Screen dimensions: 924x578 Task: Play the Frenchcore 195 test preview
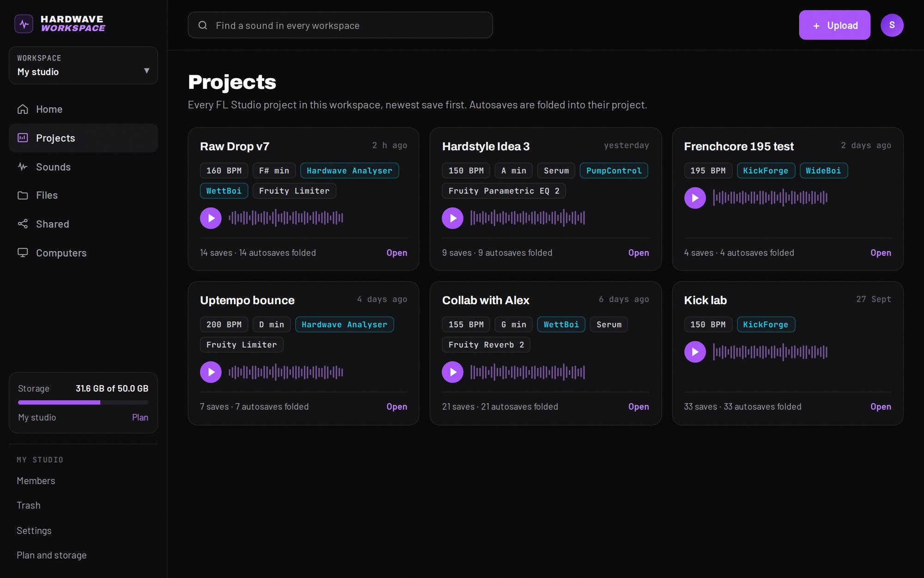click(x=695, y=198)
